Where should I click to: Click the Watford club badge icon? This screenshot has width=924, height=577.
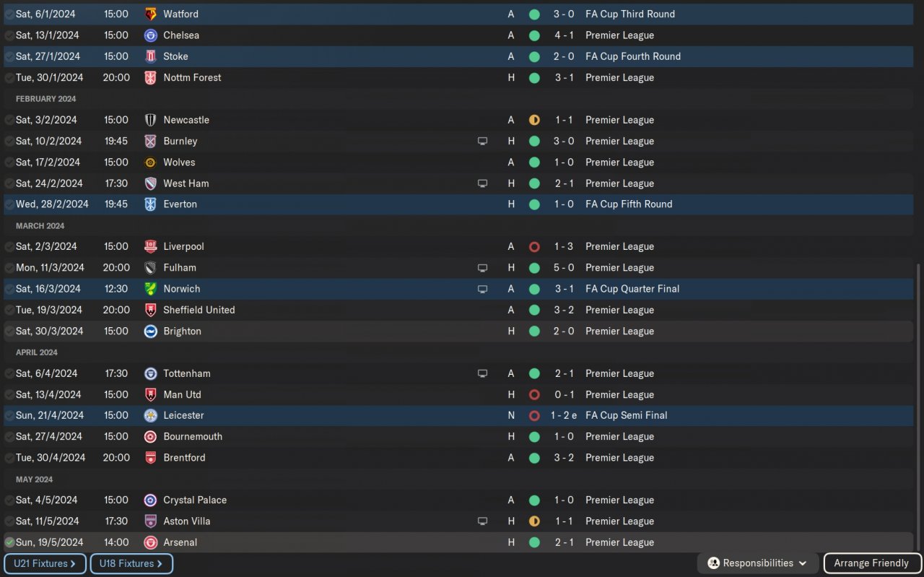(x=150, y=14)
